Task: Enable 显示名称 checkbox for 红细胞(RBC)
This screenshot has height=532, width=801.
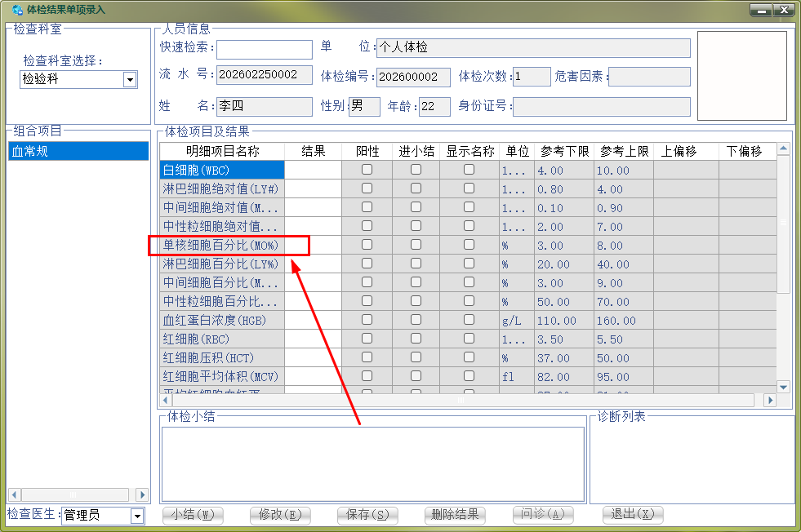Action: (469, 339)
